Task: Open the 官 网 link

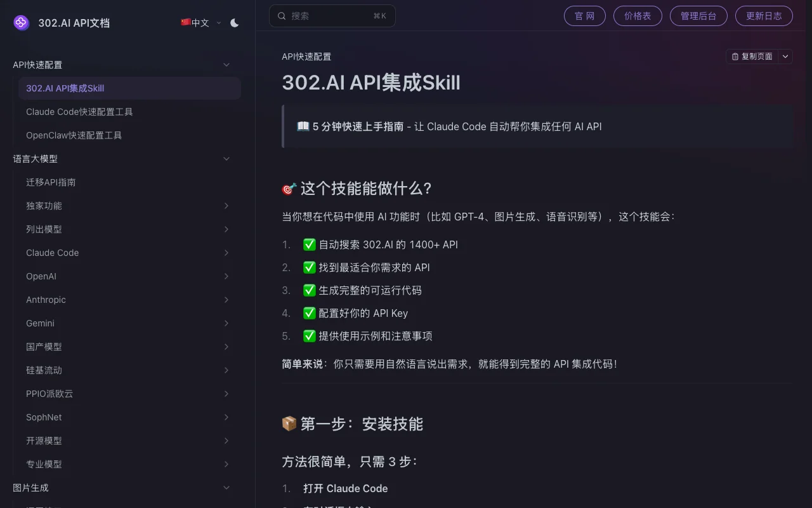Action: pyautogui.click(x=585, y=16)
